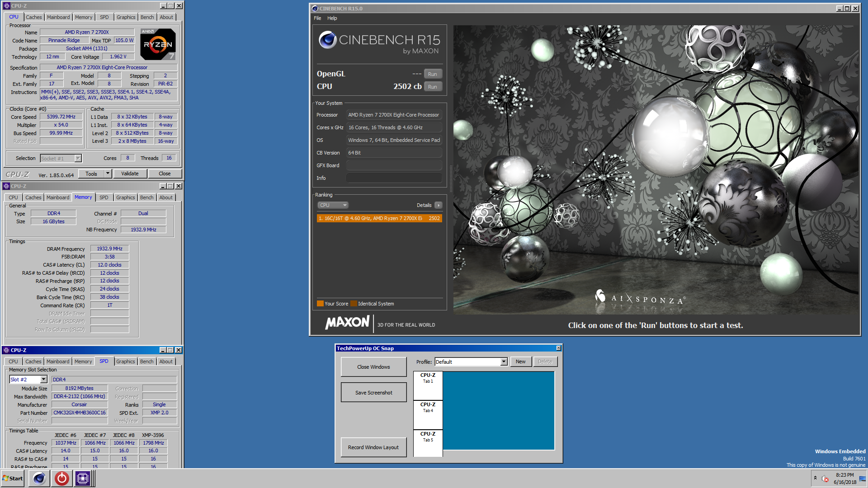This screenshot has width=868, height=488.
Task: Click the Multiplier x 54.0 value
Action: coord(61,125)
